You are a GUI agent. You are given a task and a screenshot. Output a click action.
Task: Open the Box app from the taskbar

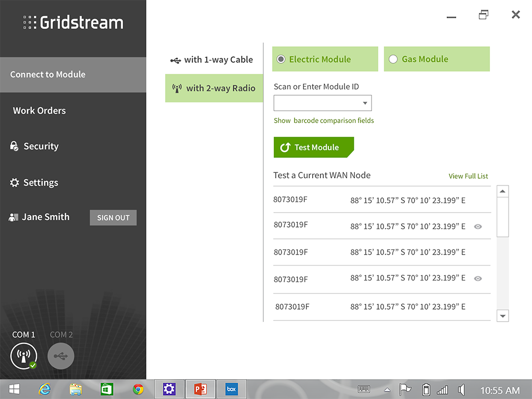point(231,389)
